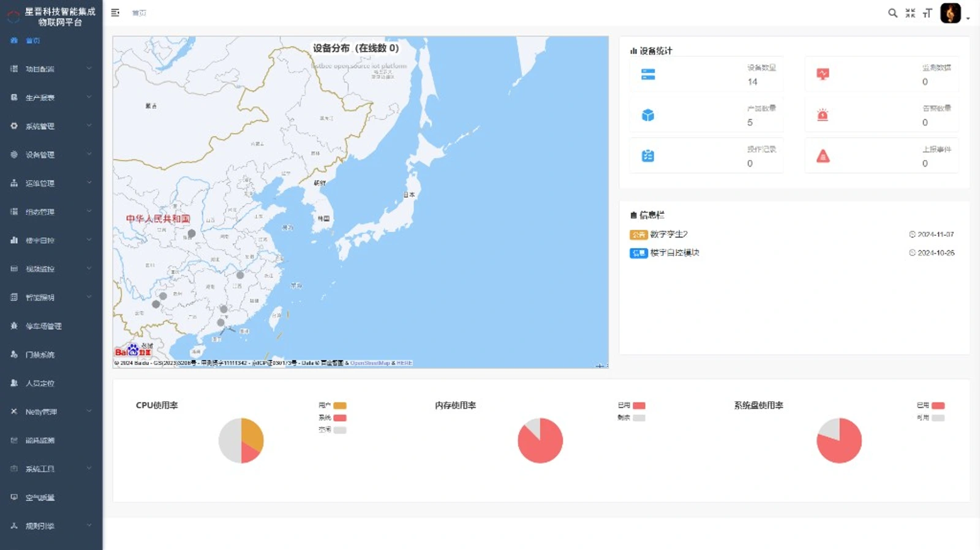Click the HERE attribution link

[404, 363]
